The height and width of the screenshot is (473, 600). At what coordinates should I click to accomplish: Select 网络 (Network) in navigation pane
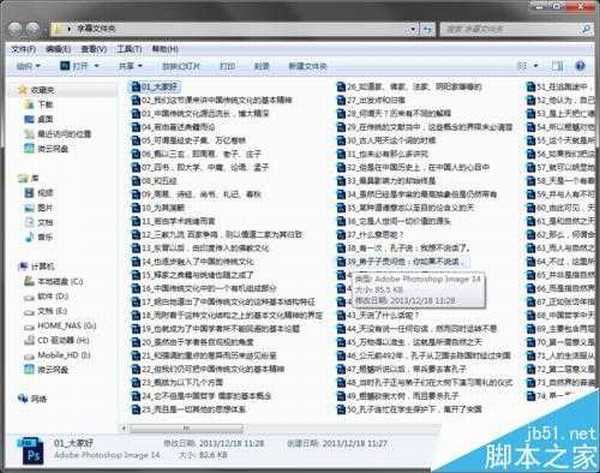pyautogui.click(x=39, y=399)
